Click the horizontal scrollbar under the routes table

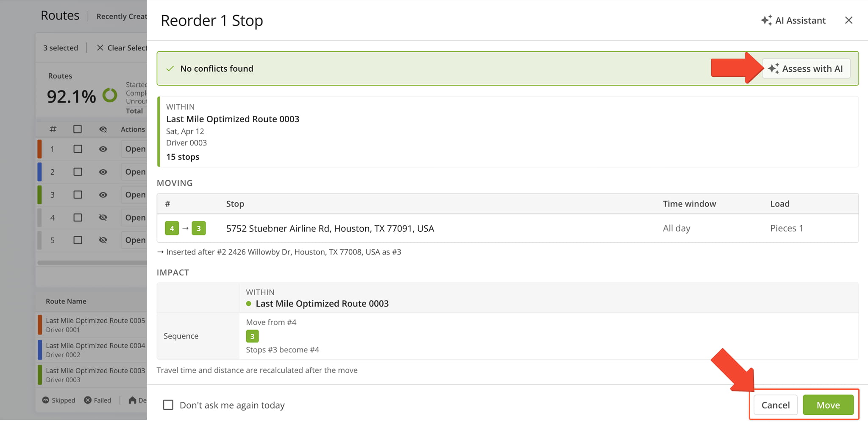92,263
